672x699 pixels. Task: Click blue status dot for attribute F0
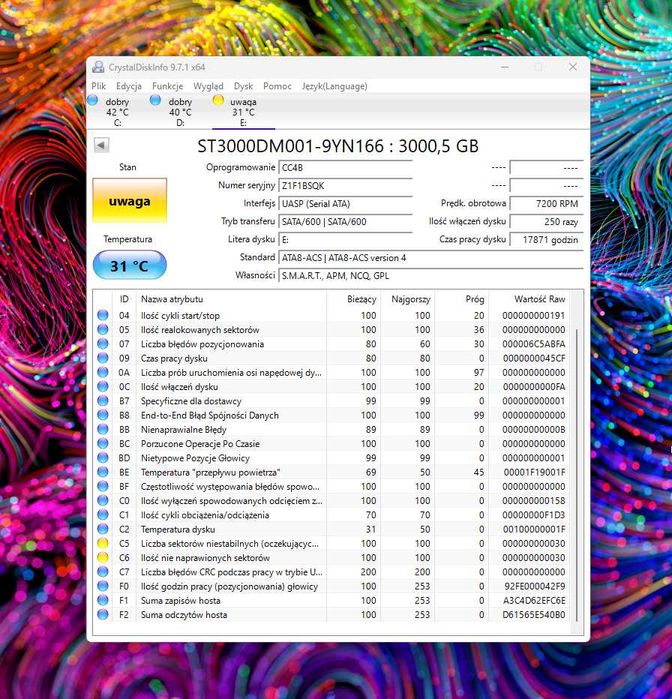pyautogui.click(x=103, y=586)
